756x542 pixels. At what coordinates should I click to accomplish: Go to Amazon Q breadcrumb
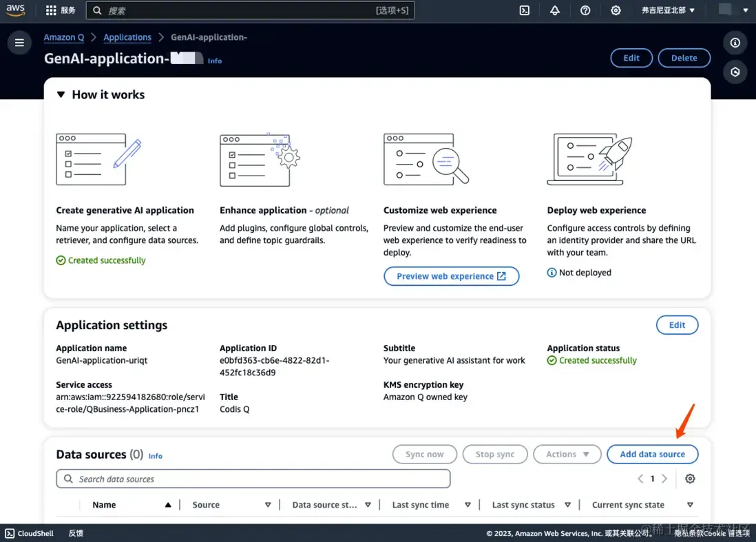tap(63, 37)
